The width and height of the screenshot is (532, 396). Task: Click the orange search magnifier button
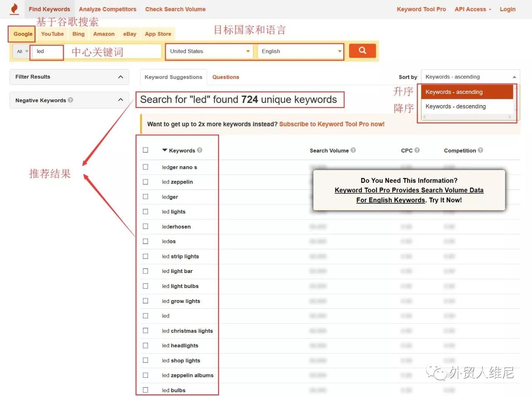362,51
